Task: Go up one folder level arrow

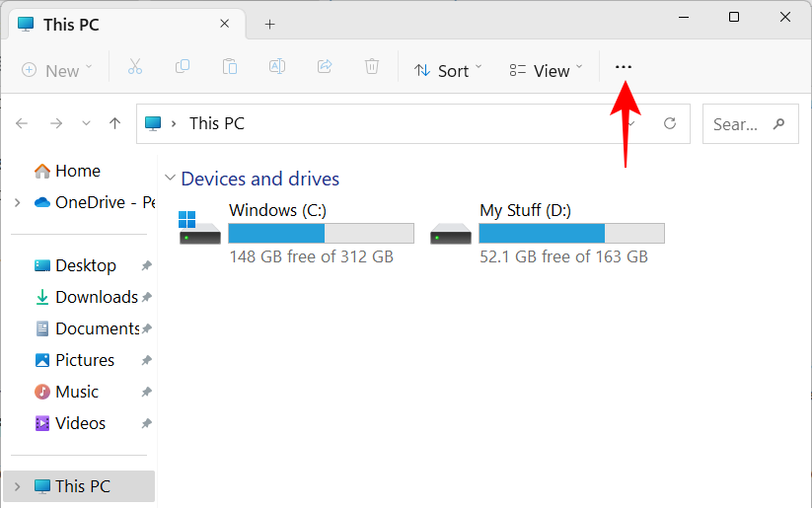Action: coord(115,123)
